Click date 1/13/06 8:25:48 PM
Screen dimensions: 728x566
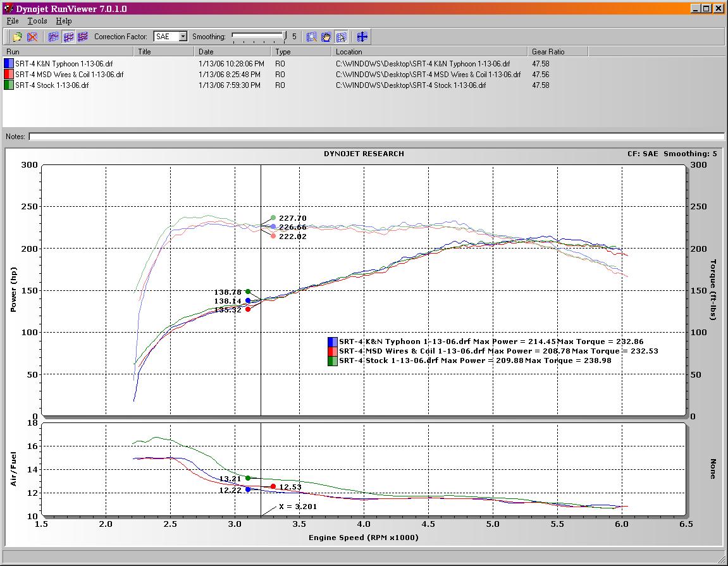click(230, 74)
